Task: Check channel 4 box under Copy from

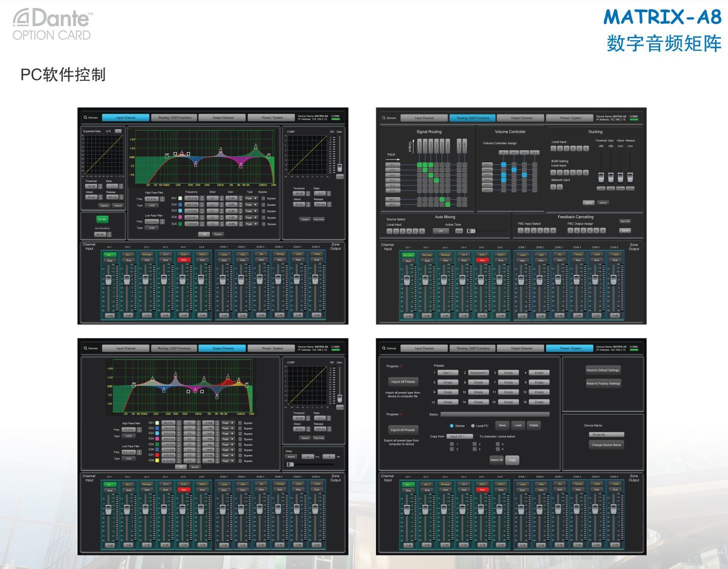Action: [474, 449]
